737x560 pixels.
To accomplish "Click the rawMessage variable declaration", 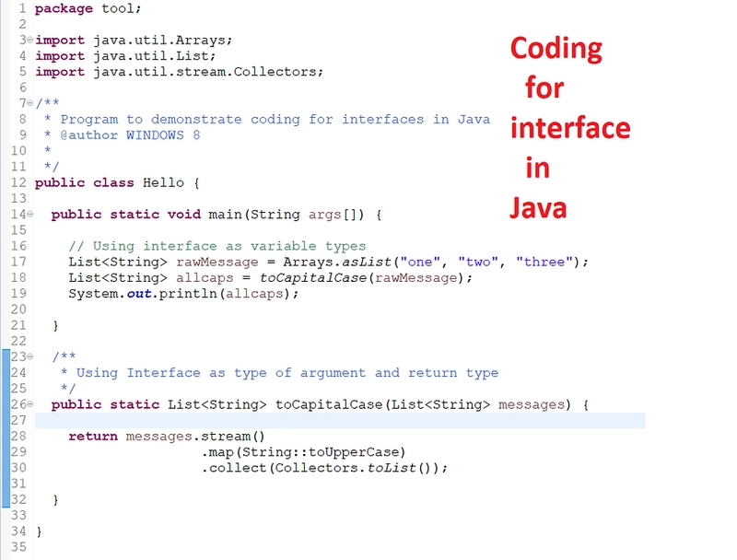I will (x=217, y=262).
